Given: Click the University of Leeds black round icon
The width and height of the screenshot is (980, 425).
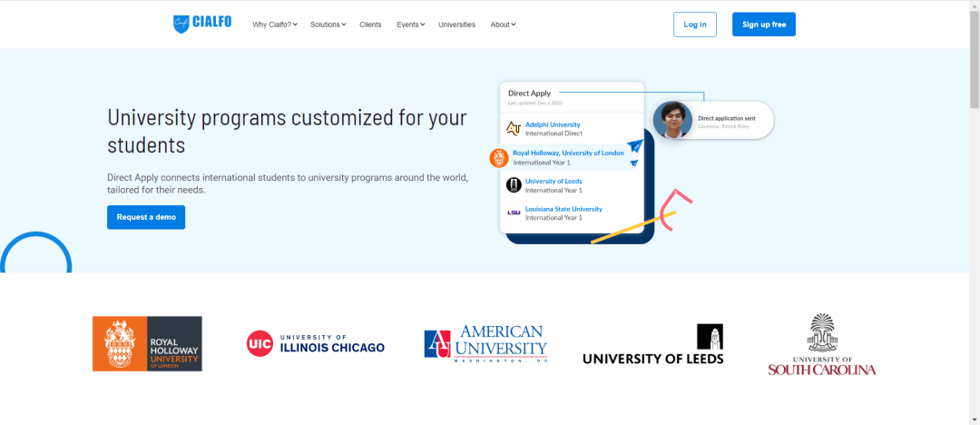Looking at the screenshot, I should (514, 184).
